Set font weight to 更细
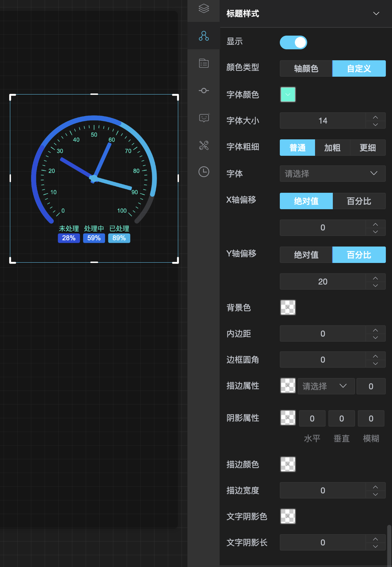Image resolution: width=392 pixels, height=567 pixels. tap(368, 148)
